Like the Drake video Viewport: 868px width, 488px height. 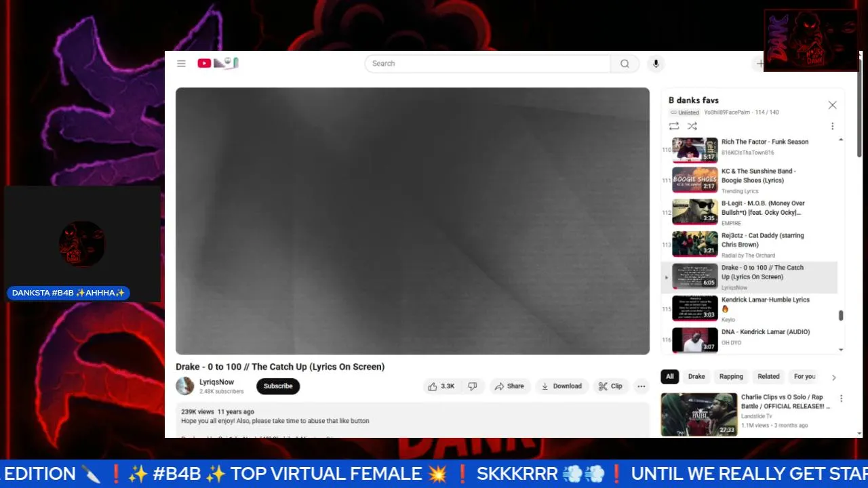coord(441,386)
